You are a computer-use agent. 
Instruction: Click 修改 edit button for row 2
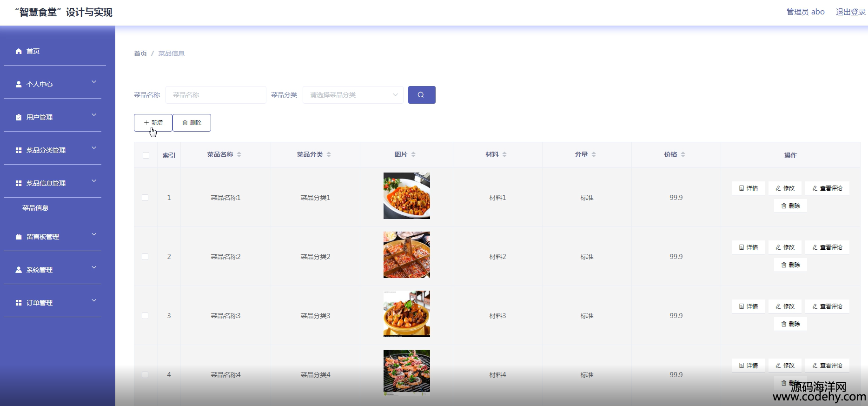pyautogui.click(x=785, y=247)
